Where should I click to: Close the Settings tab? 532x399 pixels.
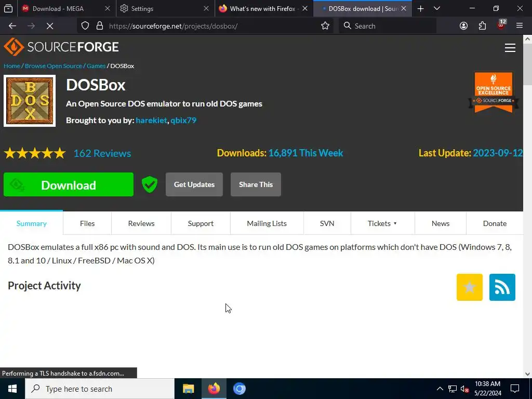tap(206, 8)
